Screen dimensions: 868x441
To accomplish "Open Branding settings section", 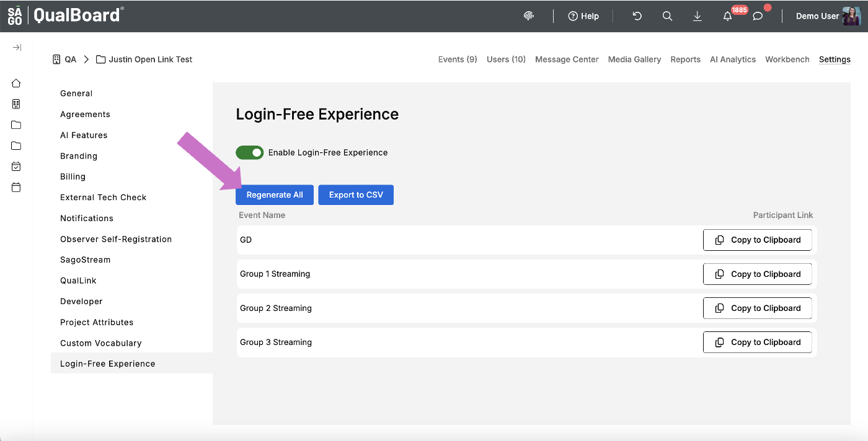I will [x=79, y=156].
